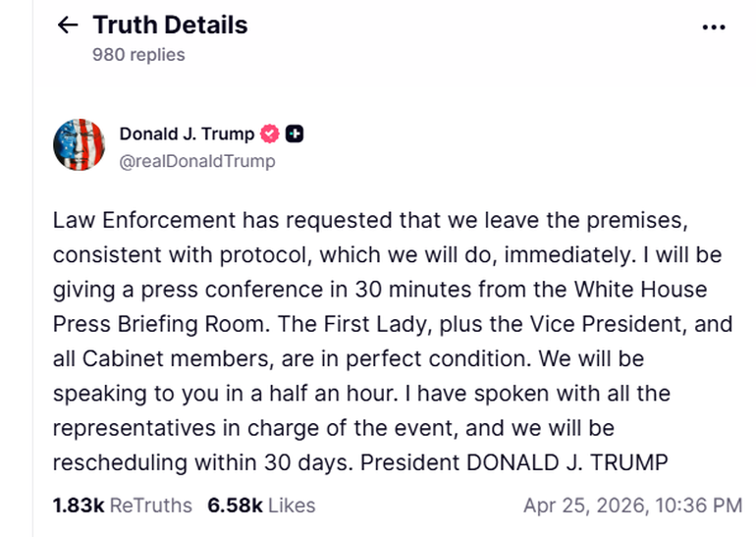This screenshot has height=537, width=756.
Task: Click the 980 replies count
Action: [138, 55]
